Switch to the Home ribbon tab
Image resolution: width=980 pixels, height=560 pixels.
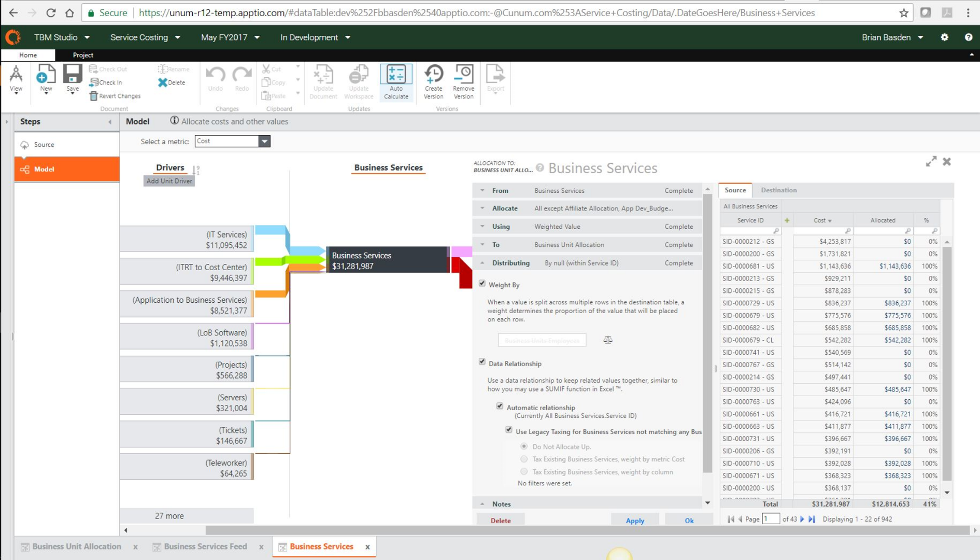pos(28,55)
